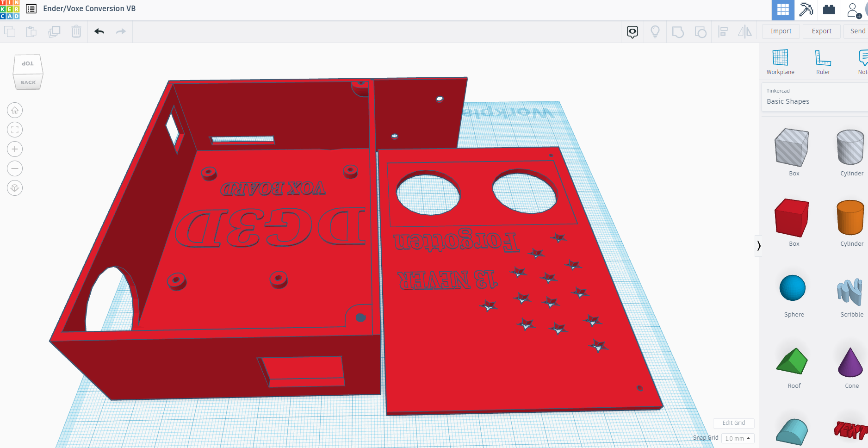The width and height of the screenshot is (868, 448).
Task: Click the Import button
Action: coord(781,31)
